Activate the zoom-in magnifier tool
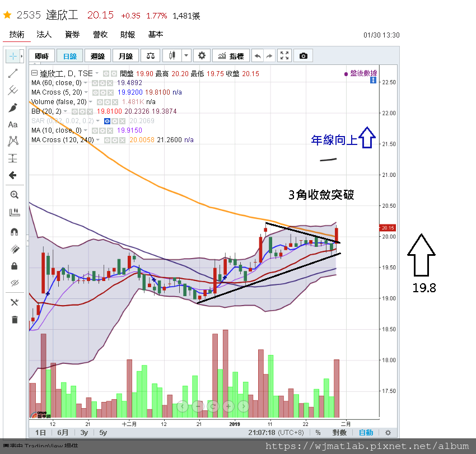The width and height of the screenshot is (476, 454). pyautogui.click(x=14, y=195)
